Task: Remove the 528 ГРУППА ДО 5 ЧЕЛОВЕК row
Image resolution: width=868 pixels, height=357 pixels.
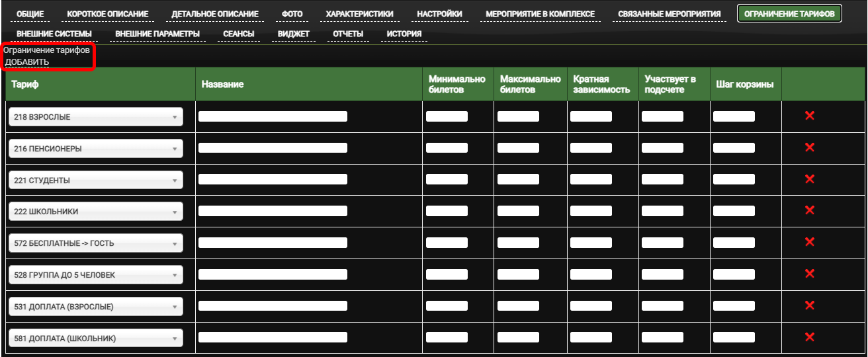Action: pyautogui.click(x=808, y=274)
